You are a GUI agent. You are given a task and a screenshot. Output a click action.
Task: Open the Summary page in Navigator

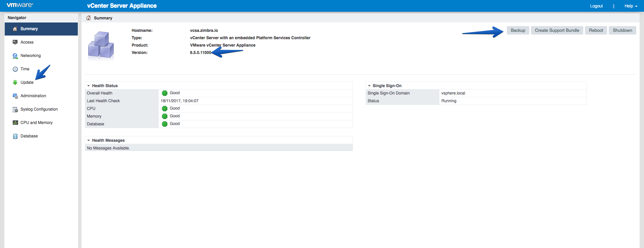tap(41, 29)
